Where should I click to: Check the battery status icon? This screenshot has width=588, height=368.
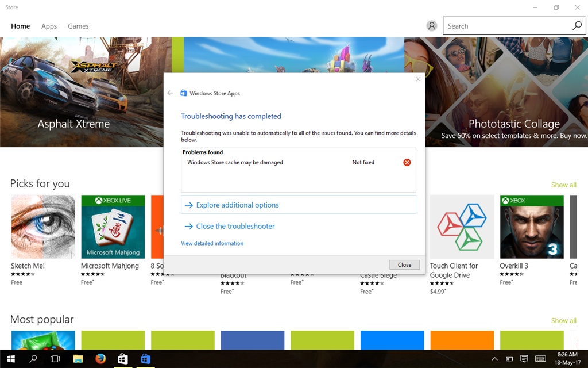click(509, 359)
